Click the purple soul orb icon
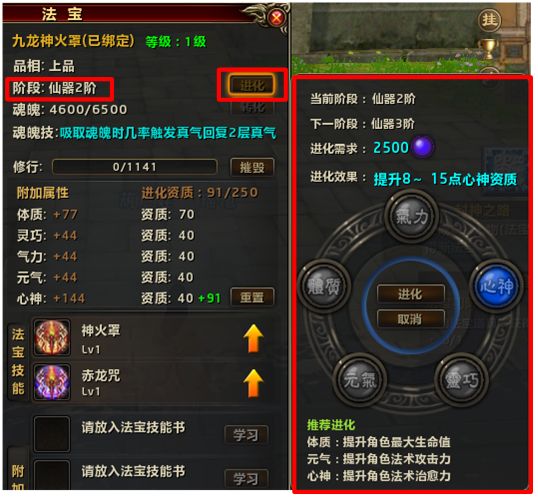This screenshot has height=499, width=538. pyautogui.click(x=422, y=148)
